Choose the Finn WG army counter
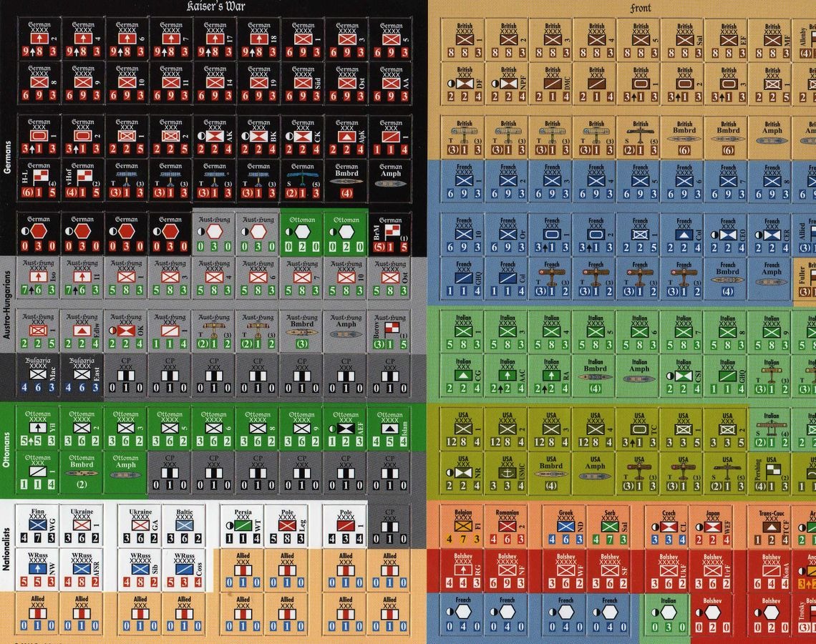The image size is (816, 644). point(39,526)
